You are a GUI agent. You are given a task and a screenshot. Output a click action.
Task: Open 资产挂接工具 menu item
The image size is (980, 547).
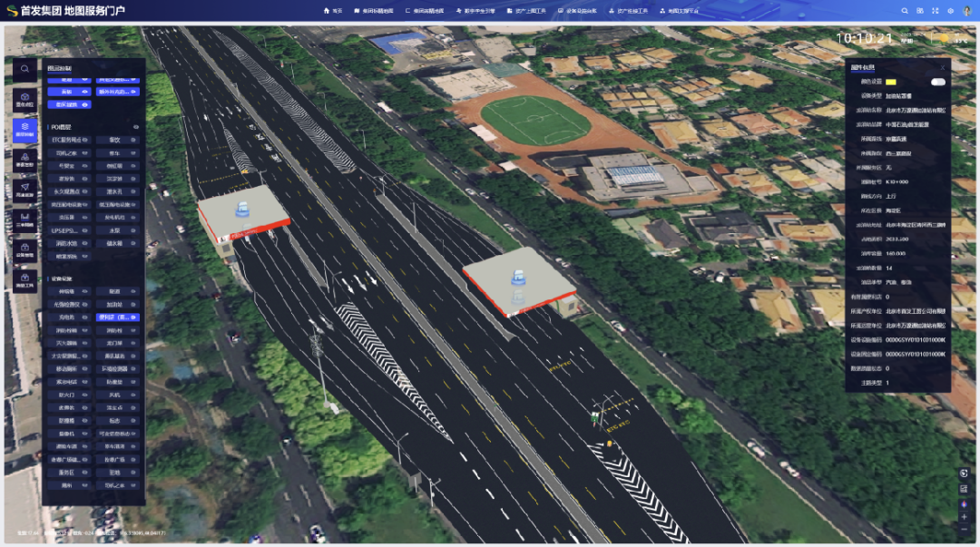tap(628, 11)
